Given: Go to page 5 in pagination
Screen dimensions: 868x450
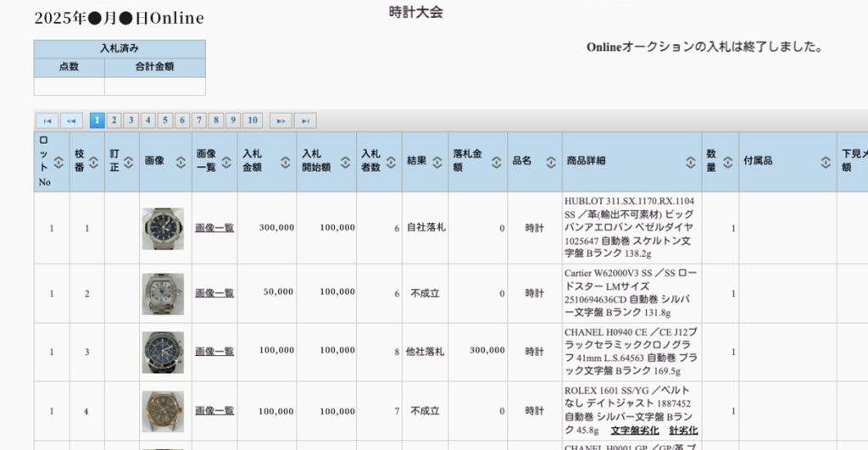Looking at the screenshot, I should coord(165,120).
